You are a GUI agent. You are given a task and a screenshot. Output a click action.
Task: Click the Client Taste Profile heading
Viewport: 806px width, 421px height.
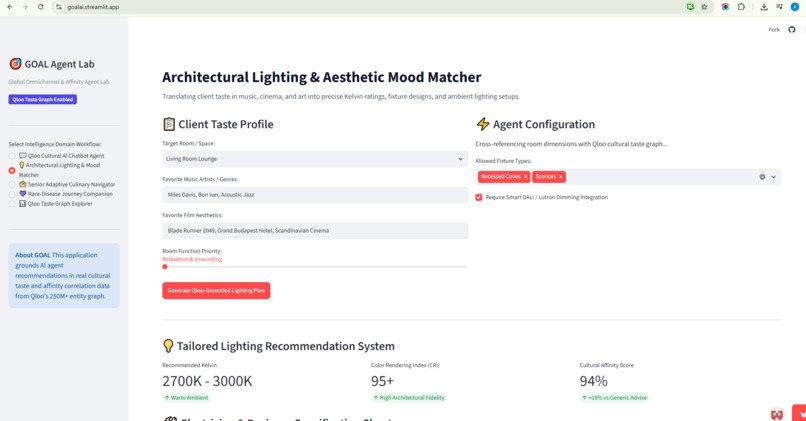pyautogui.click(x=226, y=124)
